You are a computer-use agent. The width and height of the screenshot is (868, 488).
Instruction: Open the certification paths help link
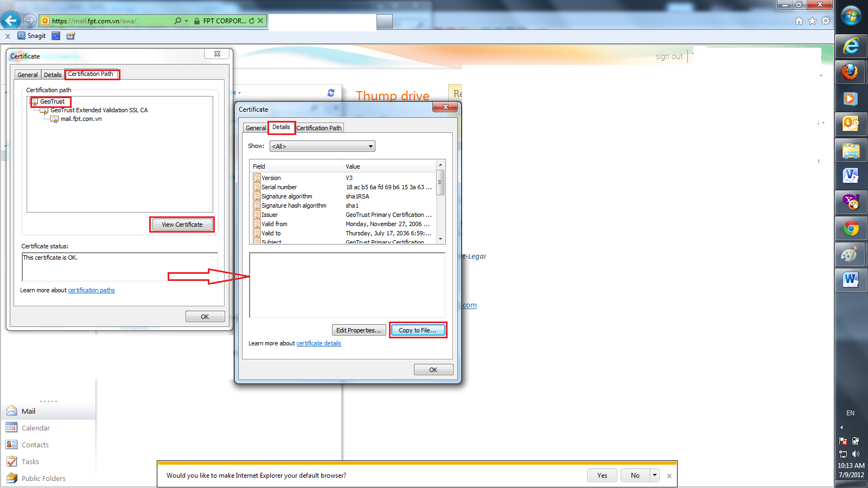[91, 290]
